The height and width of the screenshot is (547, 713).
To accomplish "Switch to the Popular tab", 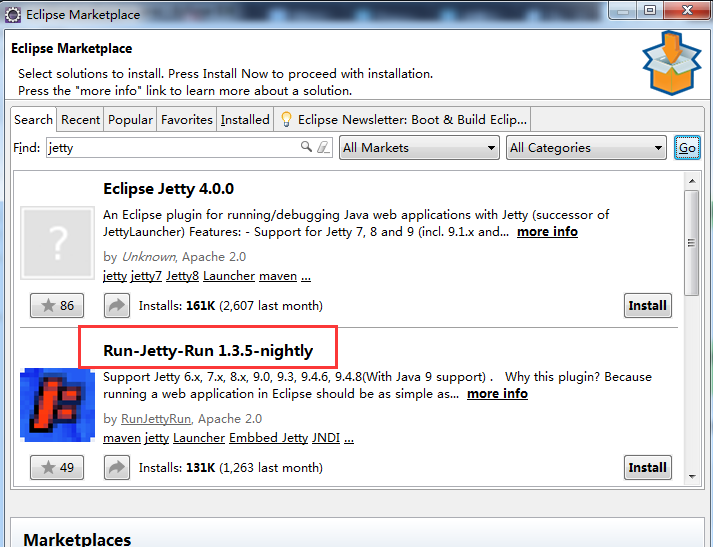I will [130, 120].
